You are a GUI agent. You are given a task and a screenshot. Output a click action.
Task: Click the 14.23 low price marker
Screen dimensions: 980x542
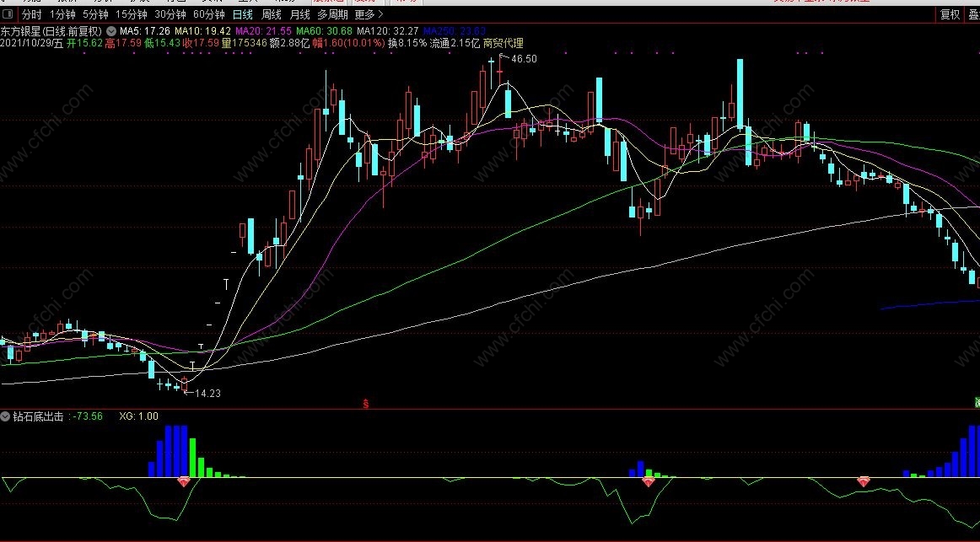pos(207,394)
